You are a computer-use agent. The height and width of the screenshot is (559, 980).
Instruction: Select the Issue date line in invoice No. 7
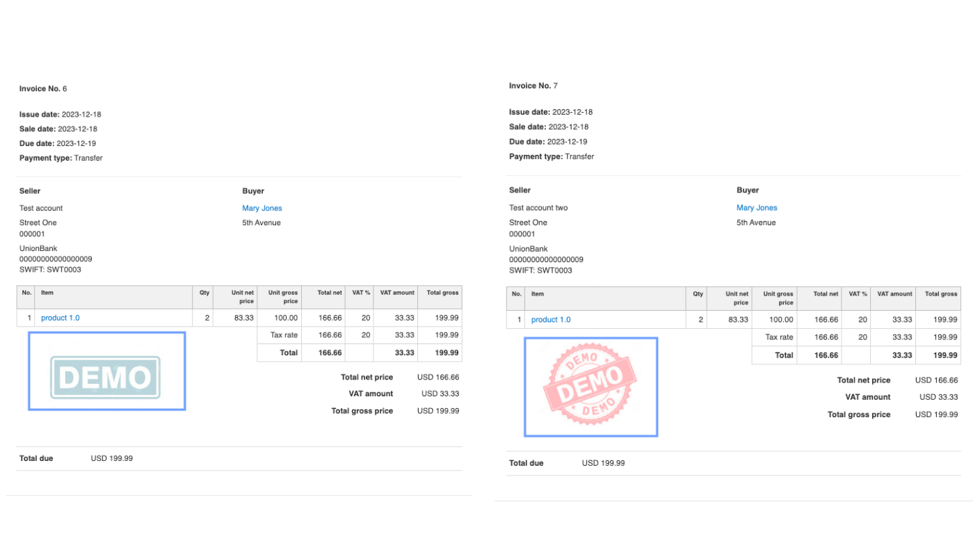(x=551, y=112)
